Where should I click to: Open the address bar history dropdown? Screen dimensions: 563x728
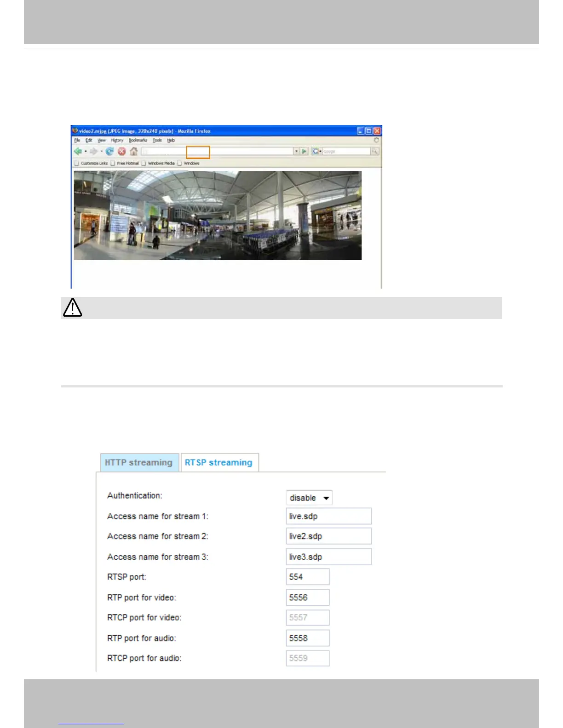click(x=297, y=151)
